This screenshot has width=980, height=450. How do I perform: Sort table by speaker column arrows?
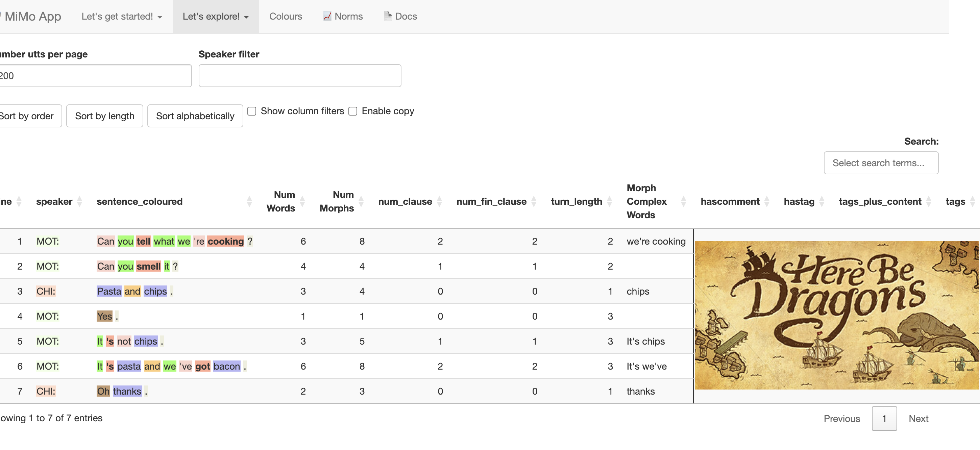pos(79,201)
